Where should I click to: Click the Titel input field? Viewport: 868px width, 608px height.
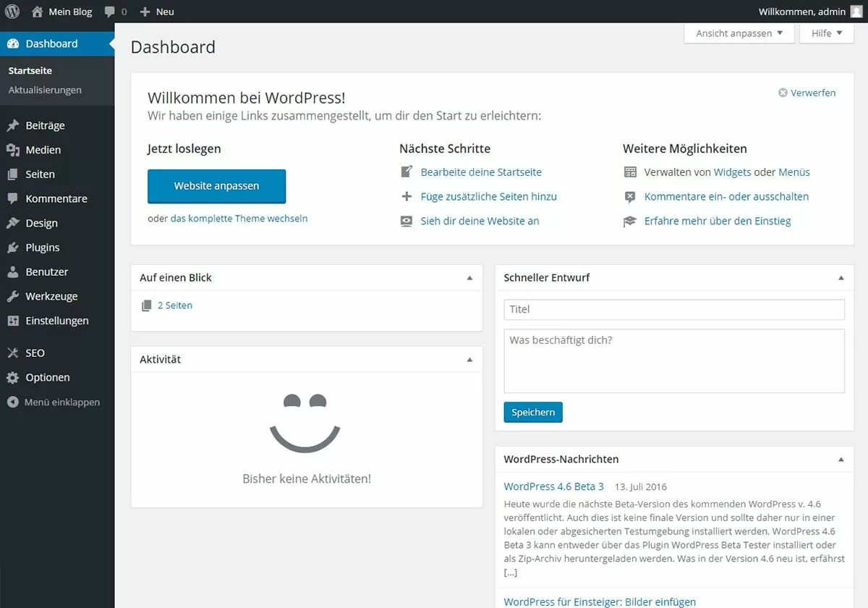tap(673, 309)
